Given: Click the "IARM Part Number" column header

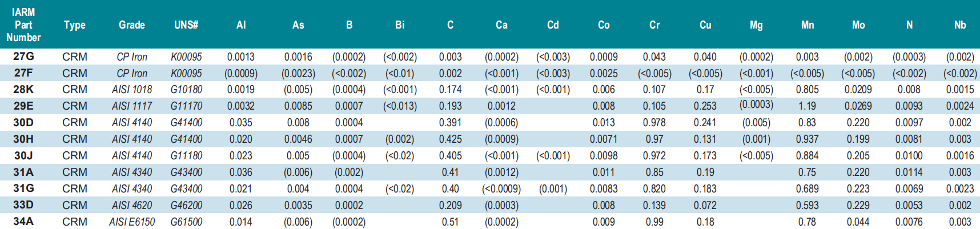Looking at the screenshot, I should click(23, 25).
